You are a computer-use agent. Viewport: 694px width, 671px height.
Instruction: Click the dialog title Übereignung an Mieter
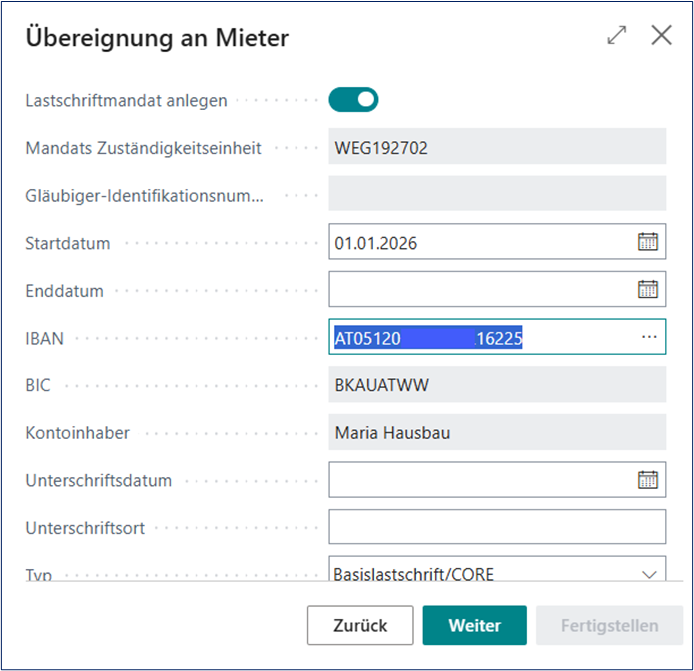(x=157, y=38)
